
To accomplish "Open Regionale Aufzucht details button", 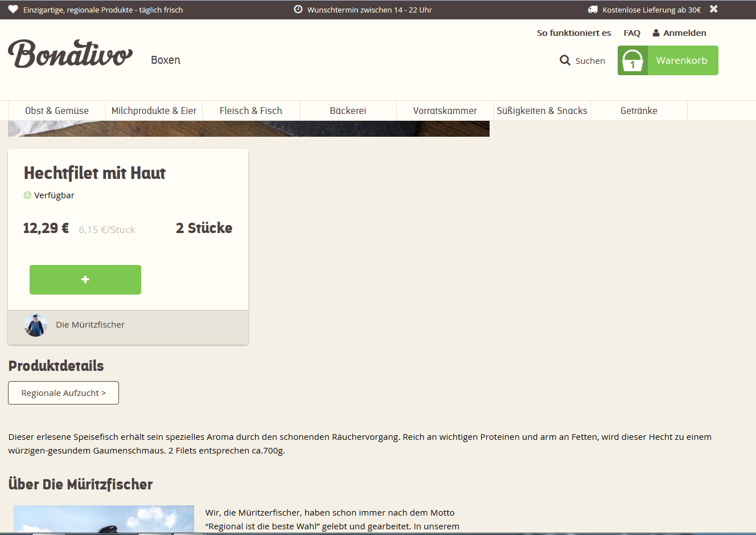I will click(x=63, y=393).
